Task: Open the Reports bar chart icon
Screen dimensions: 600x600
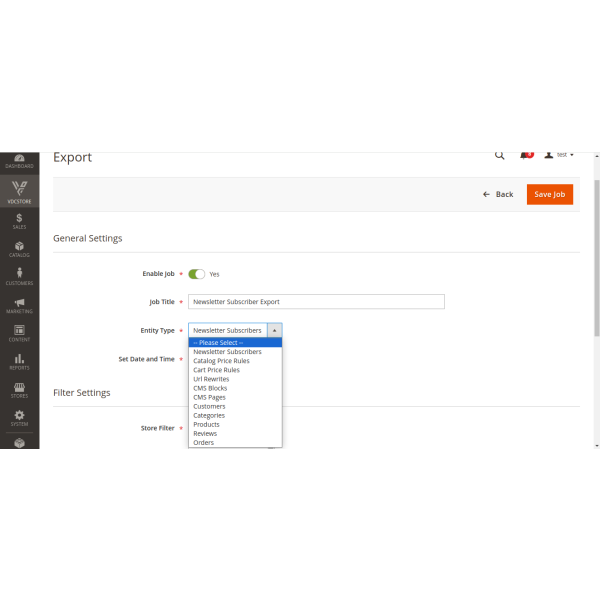Action: point(19,361)
